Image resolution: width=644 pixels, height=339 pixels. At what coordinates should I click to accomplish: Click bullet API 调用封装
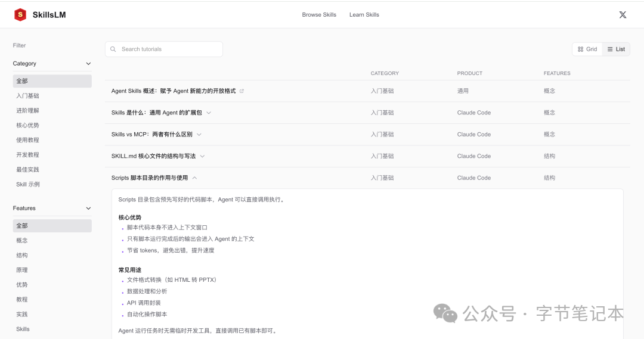(144, 303)
